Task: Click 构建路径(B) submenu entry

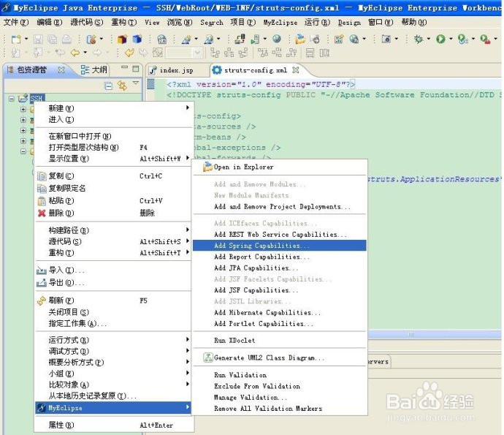Action: click(113, 230)
